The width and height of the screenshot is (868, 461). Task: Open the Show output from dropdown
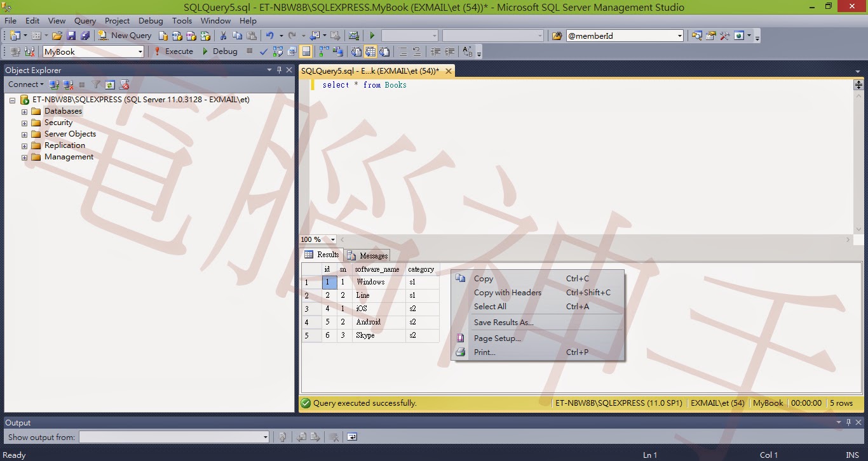point(175,437)
